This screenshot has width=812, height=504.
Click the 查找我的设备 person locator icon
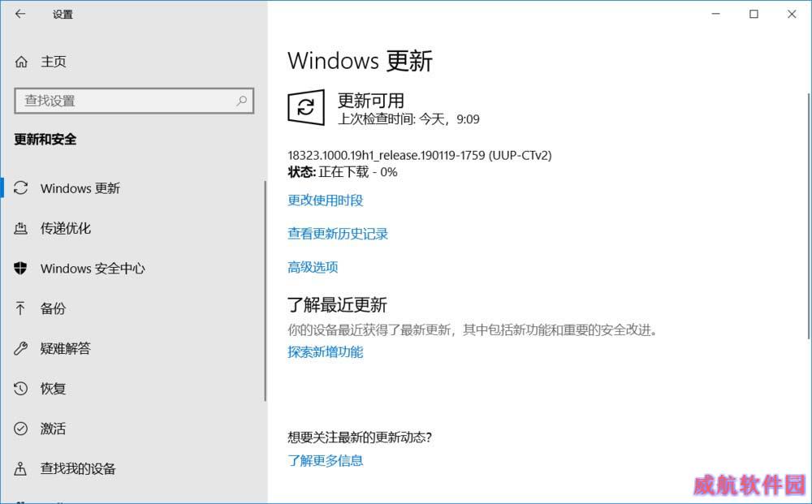point(21,469)
